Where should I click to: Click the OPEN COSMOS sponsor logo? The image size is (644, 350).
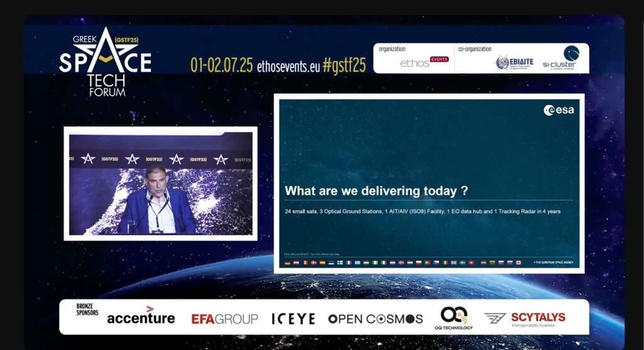[x=375, y=319]
